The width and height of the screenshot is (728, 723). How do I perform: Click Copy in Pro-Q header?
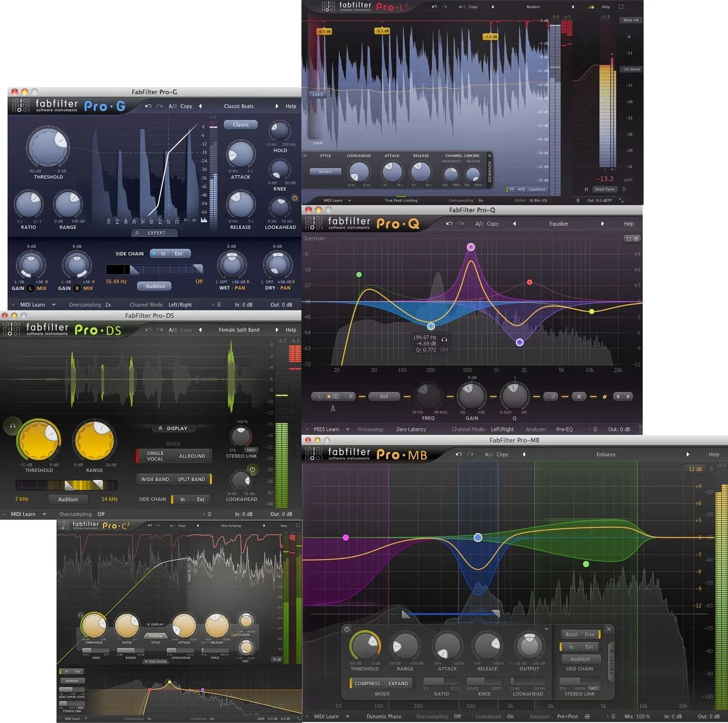click(493, 224)
